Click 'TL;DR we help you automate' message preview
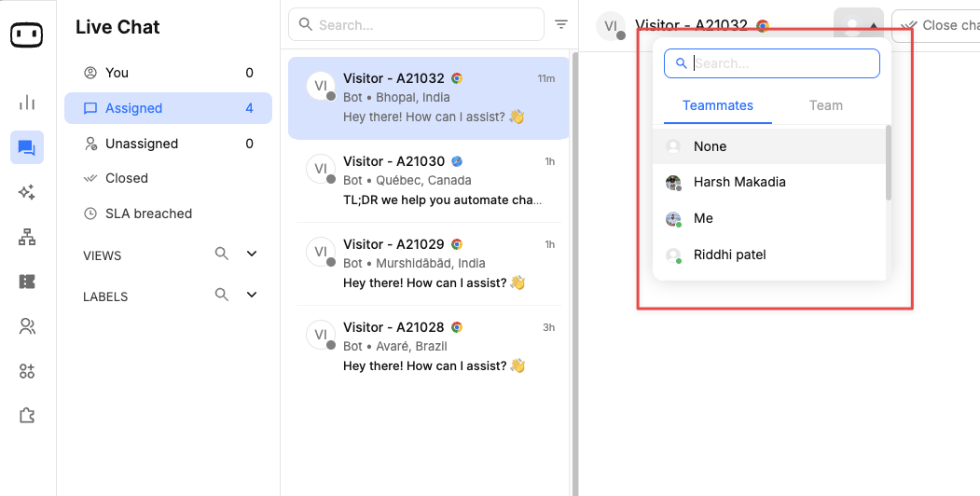 tap(443, 200)
